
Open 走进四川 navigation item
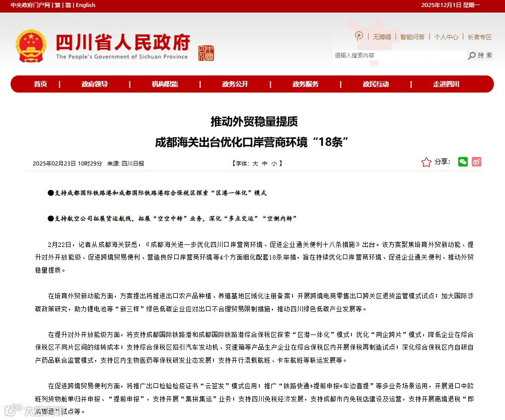point(446,84)
